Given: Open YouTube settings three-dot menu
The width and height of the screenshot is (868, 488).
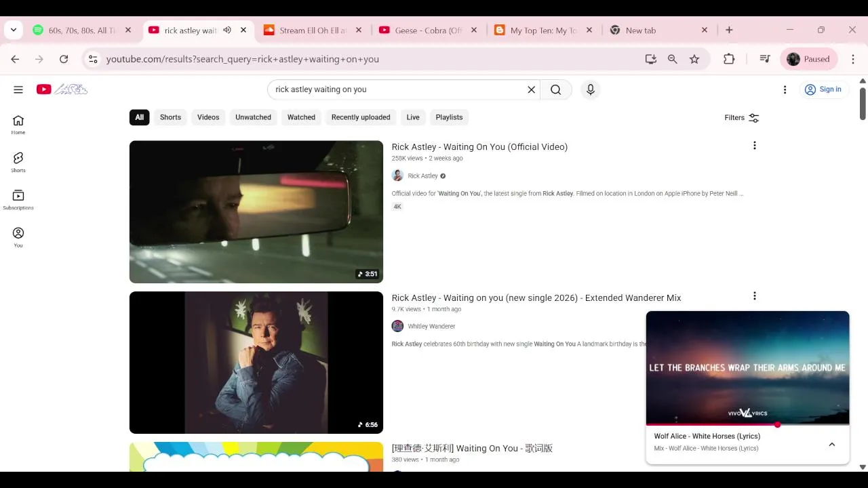Looking at the screenshot, I should [x=785, y=89].
